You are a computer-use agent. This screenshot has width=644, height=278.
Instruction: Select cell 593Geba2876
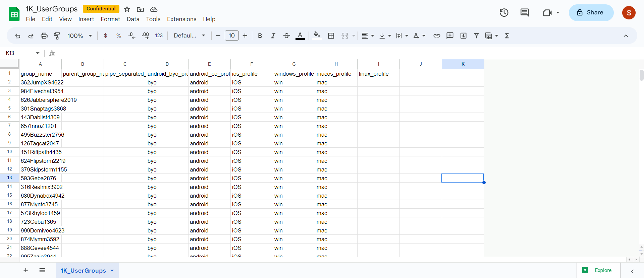[x=40, y=178]
